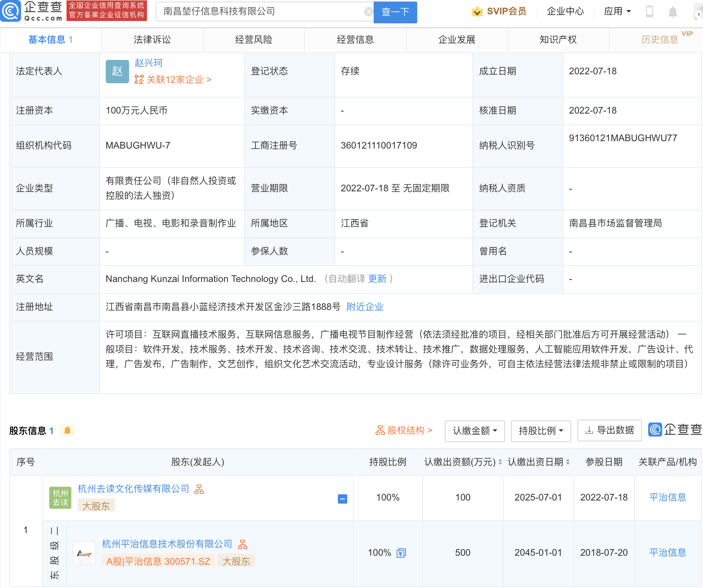703x588 pixels.
Task: Open the 持股比例 dropdown
Action: [540, 431]
